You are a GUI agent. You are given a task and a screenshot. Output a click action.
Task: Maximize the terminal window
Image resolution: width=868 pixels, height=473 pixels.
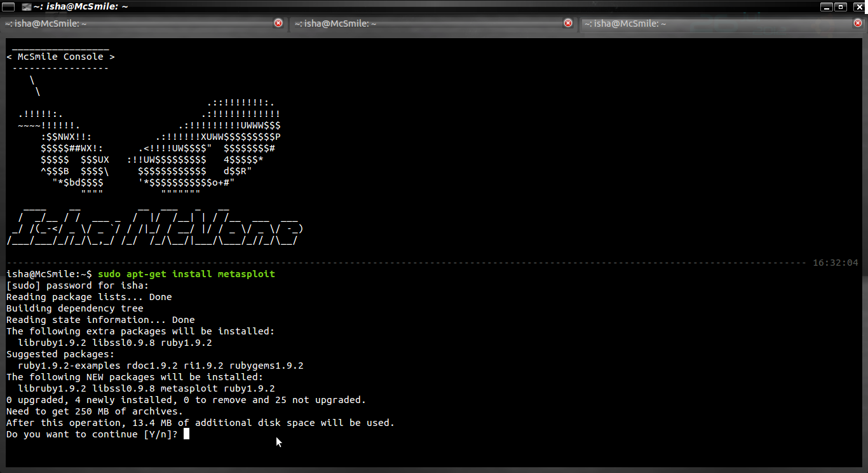[841, 6]
